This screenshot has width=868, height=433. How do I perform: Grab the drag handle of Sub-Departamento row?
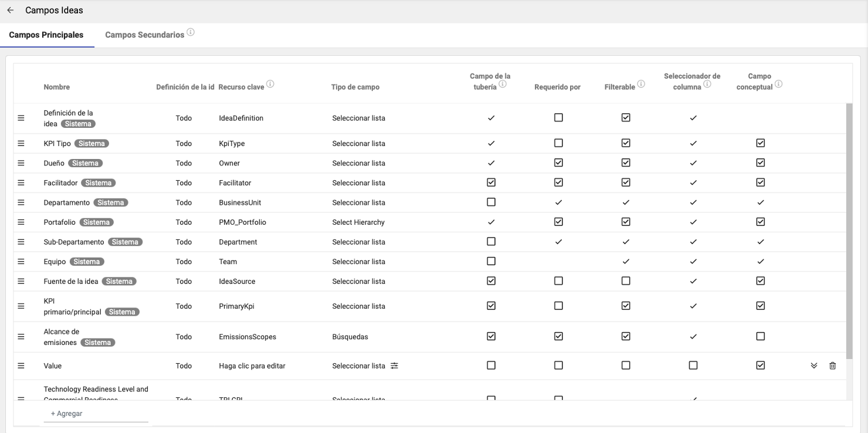pos(21,242)
